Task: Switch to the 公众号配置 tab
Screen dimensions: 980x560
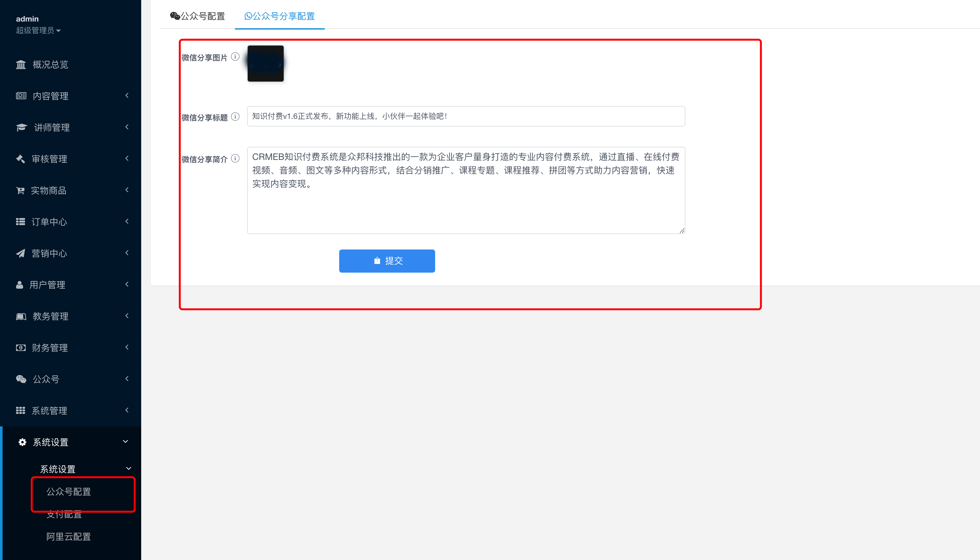Action: point(198,16)
